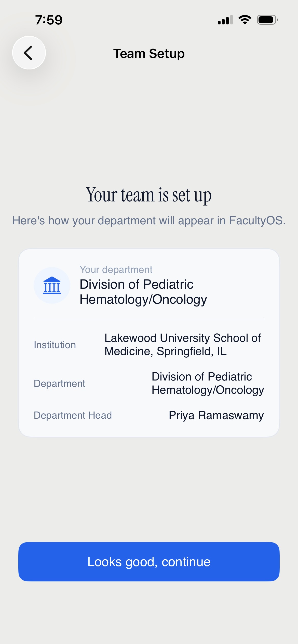This screenshot has height=644, width=298.
Task: Select the Your team is set up heading
Action: (149, 195)
